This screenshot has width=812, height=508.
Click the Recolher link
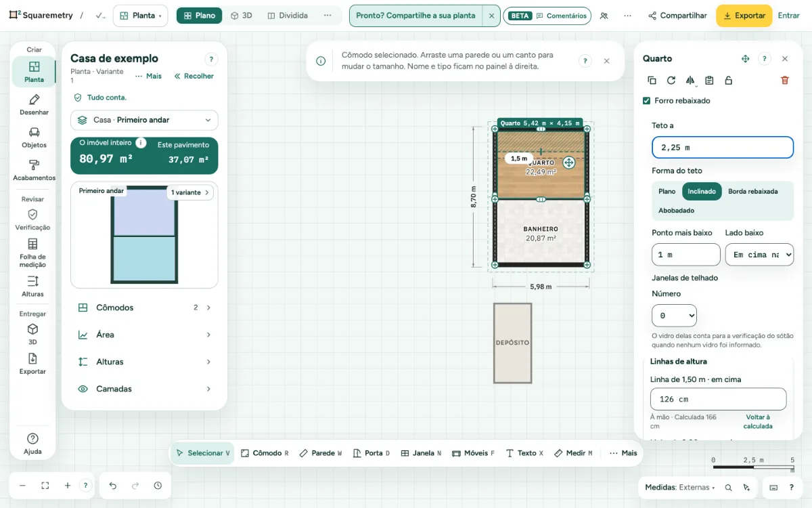[x=194, y=77]
